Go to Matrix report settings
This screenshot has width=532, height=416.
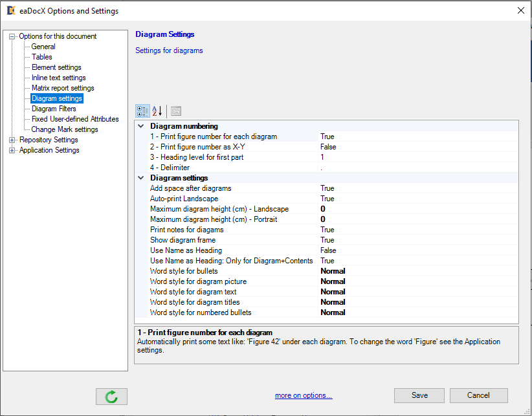pyautogui.click(x=63, y=88)
